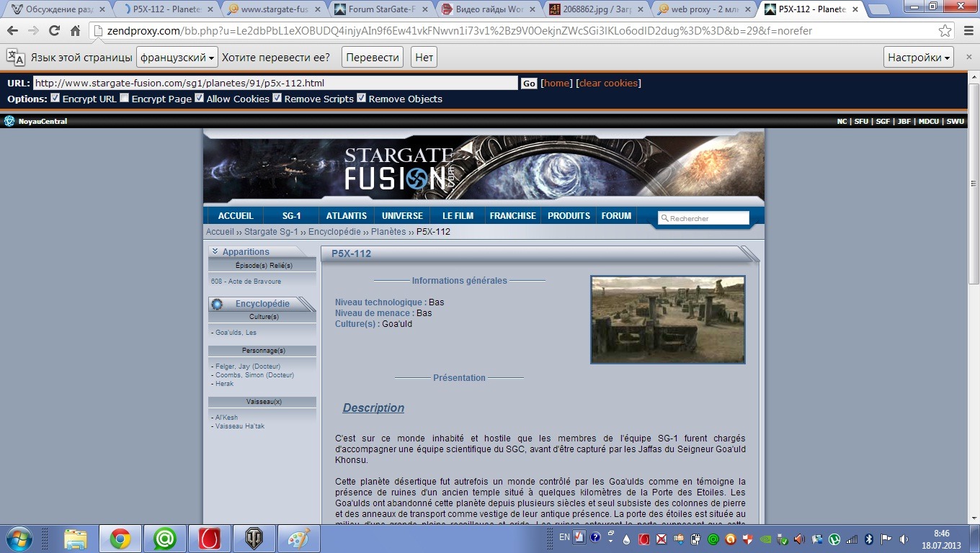Click the proxy home link
The width and height of the screenshot is (980, 553).
point(556,84)
